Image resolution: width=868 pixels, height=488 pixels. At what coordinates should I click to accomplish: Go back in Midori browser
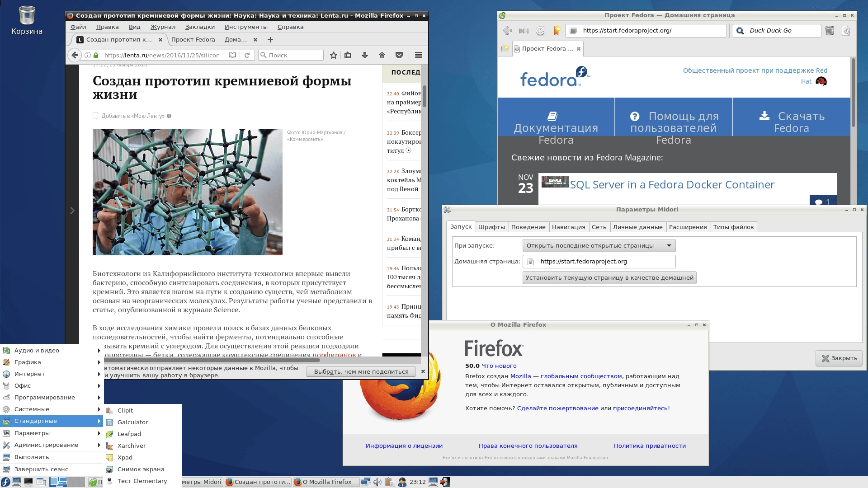point(507,31)
